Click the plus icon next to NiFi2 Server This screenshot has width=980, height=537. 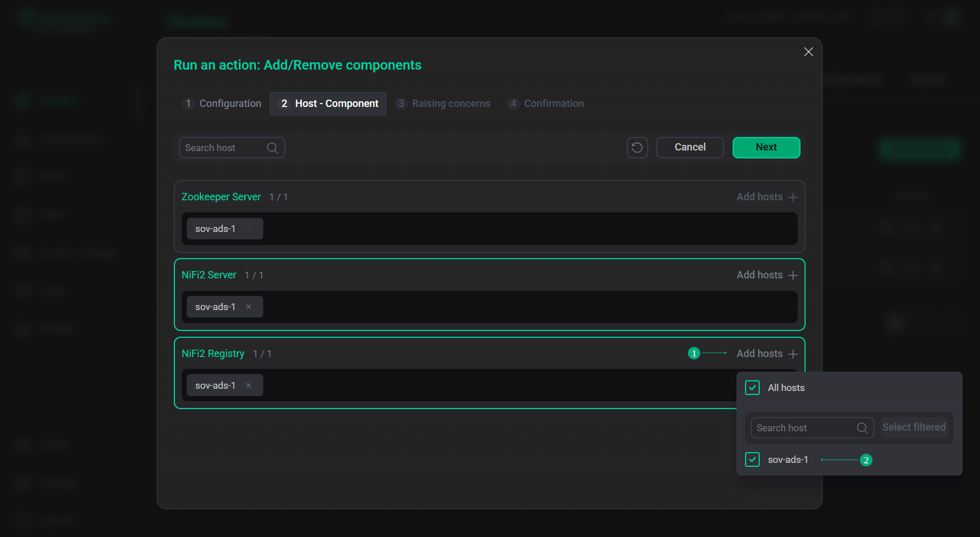[793, 275]
